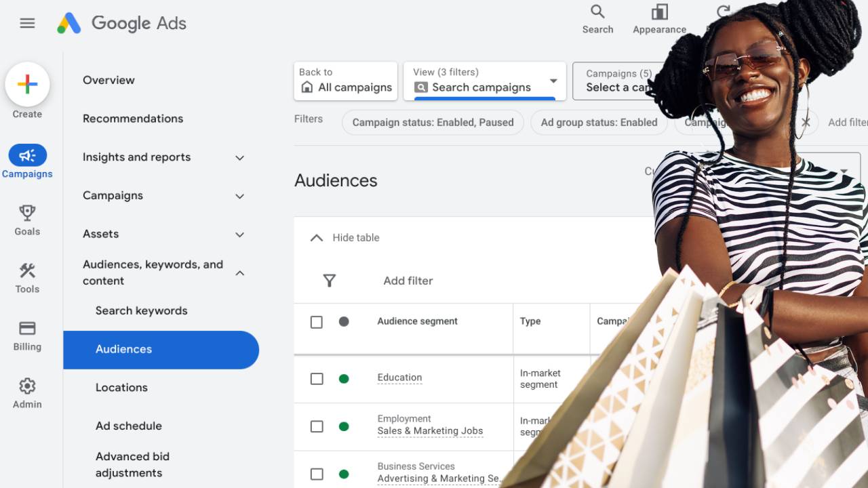Open Appearance settings icon

click(658, 12)
